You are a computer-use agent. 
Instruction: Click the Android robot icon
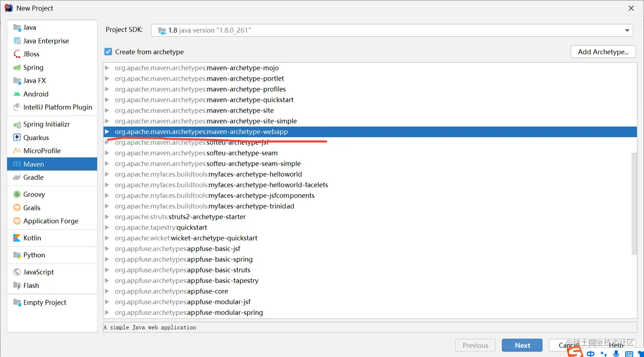pos(17,94)
